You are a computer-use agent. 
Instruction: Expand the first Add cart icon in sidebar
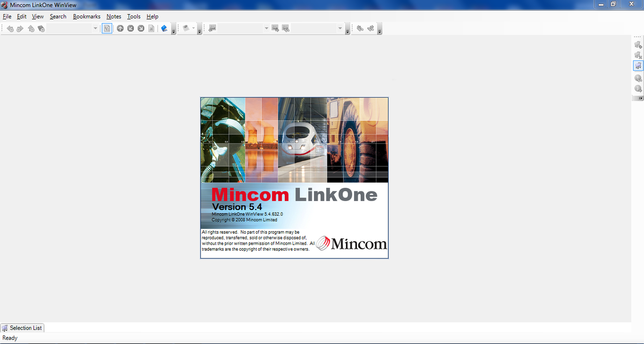638,45
